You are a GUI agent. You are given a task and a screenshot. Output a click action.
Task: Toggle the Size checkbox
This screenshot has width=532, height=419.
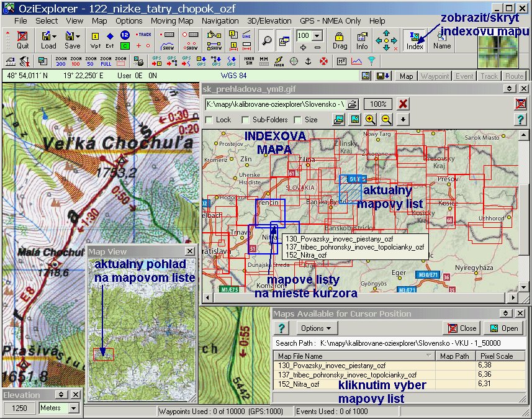tap(297, 120)
